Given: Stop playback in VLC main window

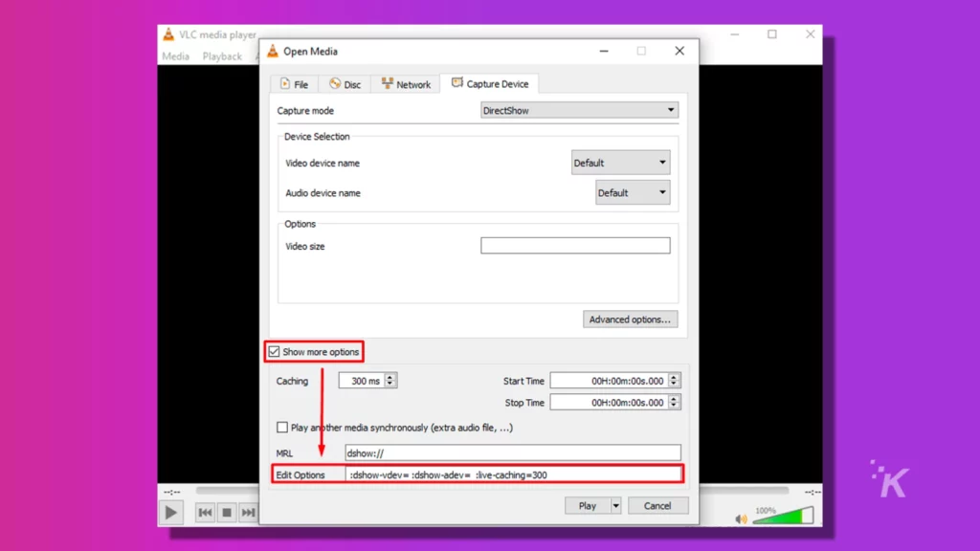Looking at the screenshot, I should click(x=226, y=513).
